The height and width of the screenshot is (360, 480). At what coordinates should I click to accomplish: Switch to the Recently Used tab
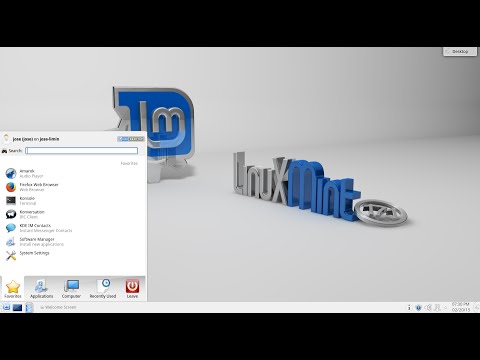[103, 289]
